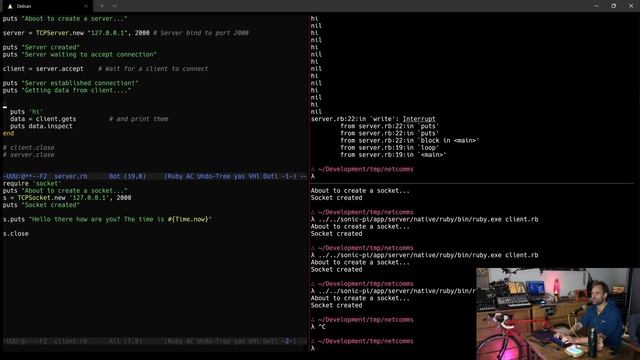Click the 'client = server.accept' line
This screenshot has width=640, height=360.
105,69
